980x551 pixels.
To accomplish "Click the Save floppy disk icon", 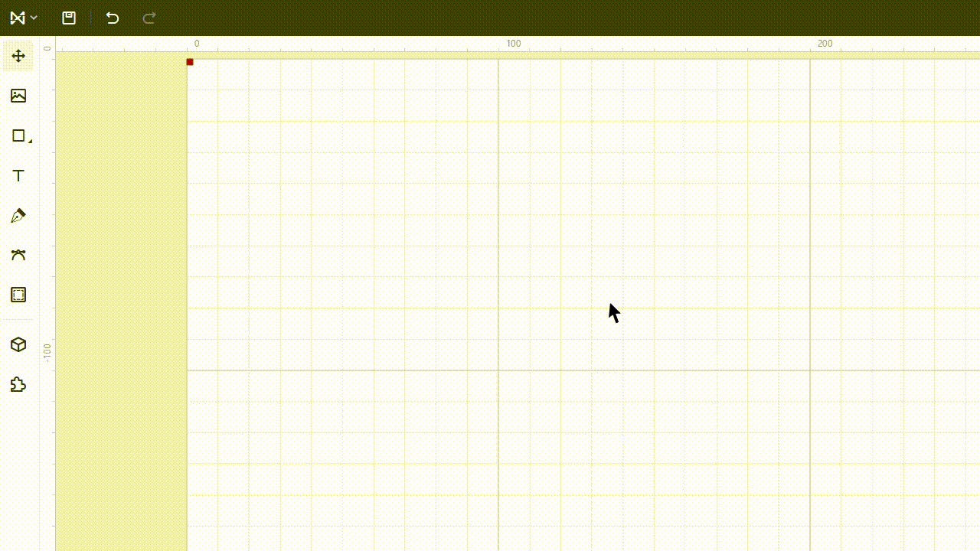I will click(69, 18).
